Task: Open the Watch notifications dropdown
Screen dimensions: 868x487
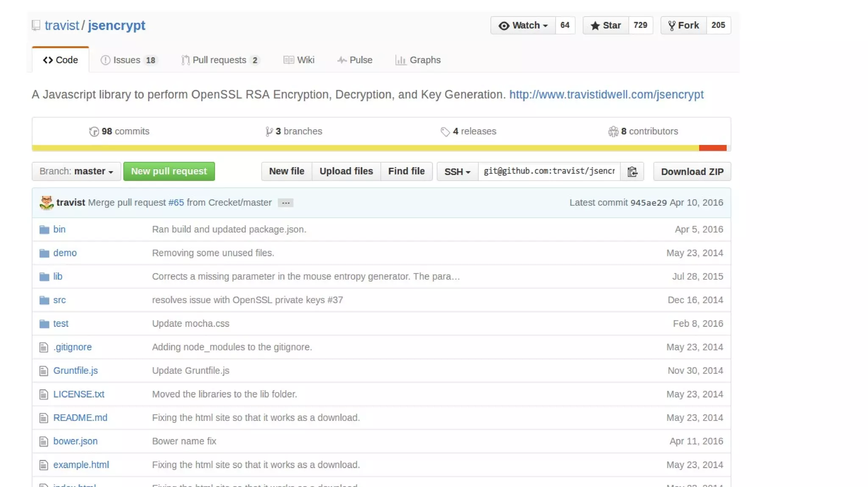Action: pyautogui.click(x=523, y=25)
